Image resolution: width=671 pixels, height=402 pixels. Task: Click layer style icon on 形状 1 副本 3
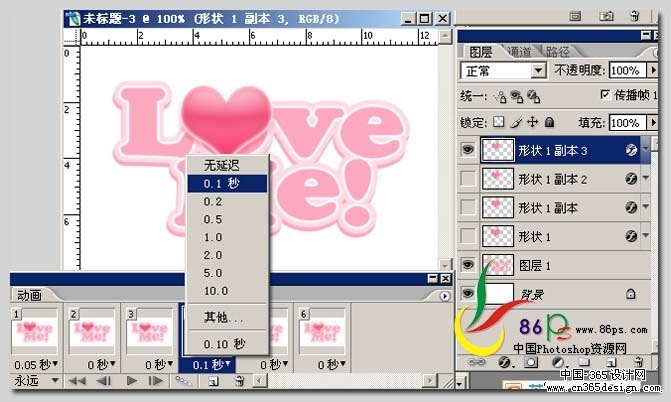pyautogui.click(x=631, y=150)
